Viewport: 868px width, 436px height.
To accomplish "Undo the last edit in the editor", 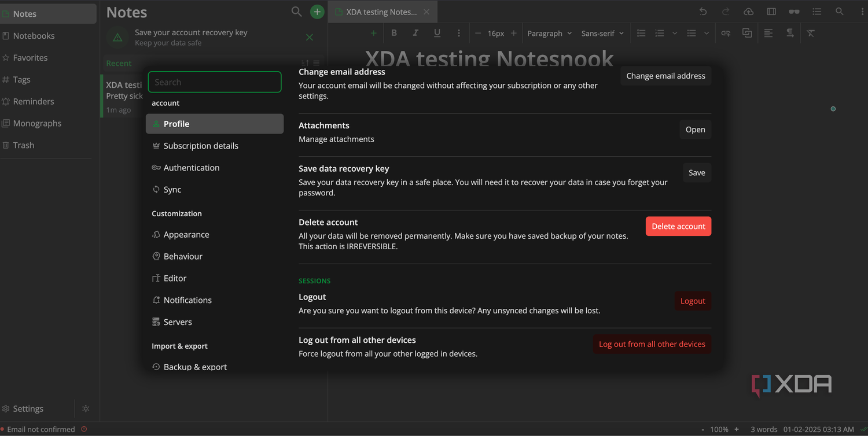I will pos(703,12).
